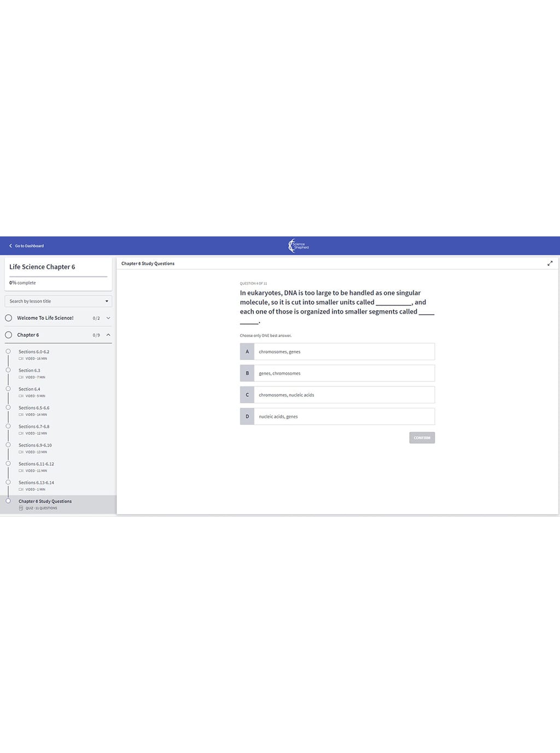Click the video icon under Section 6.3

[x=21, y=378]
